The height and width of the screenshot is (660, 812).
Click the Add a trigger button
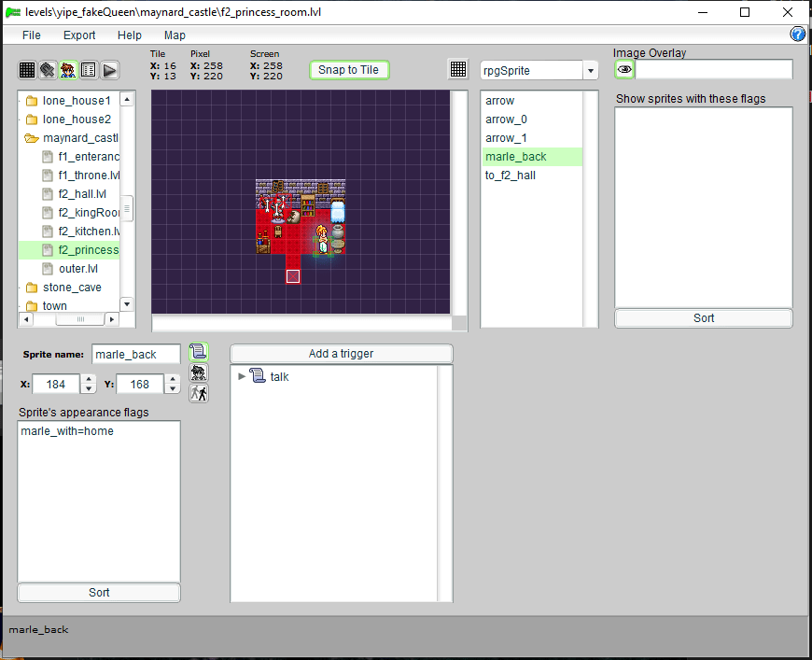coord(341,354)
